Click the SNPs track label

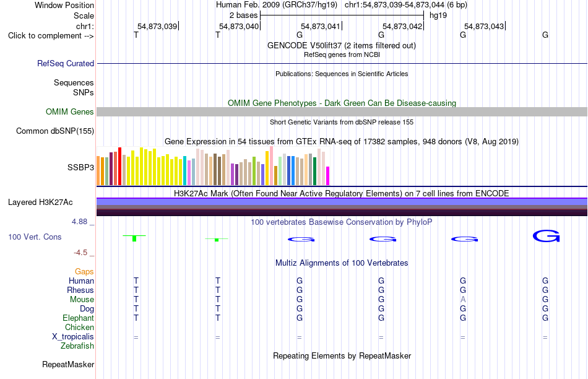[84, 92]
